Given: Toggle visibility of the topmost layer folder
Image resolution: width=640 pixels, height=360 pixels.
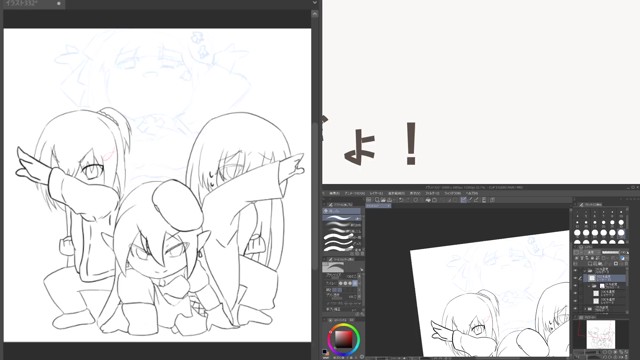Looking at the screenshot, I should click(576, 271).
